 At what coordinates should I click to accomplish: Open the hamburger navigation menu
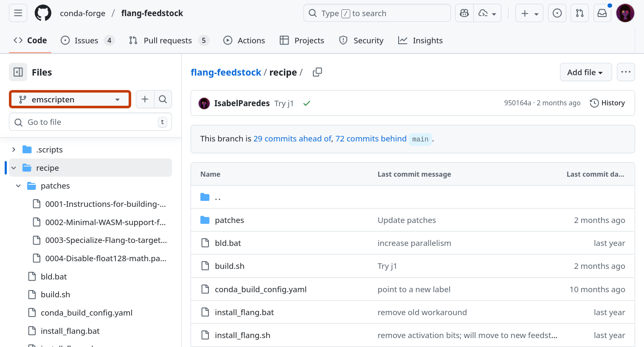coord(18,13)
